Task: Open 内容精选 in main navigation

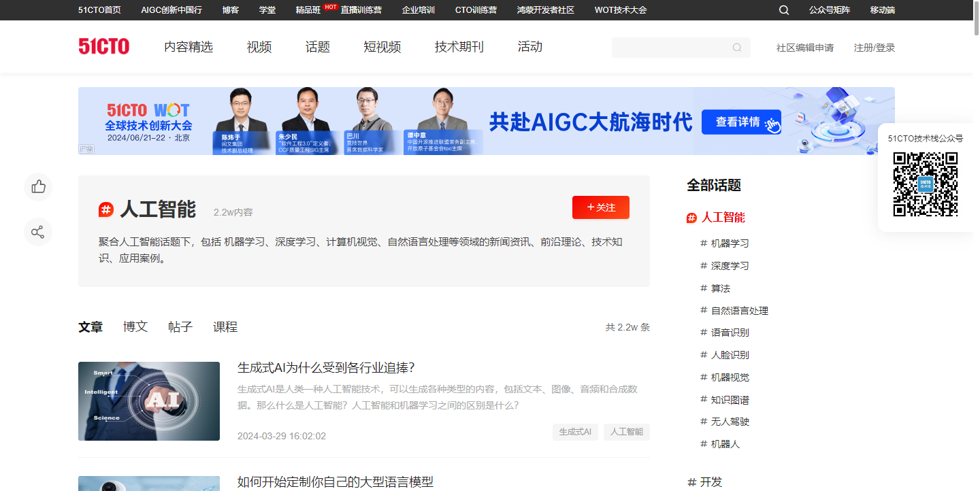Action: [x=189, y=47]
